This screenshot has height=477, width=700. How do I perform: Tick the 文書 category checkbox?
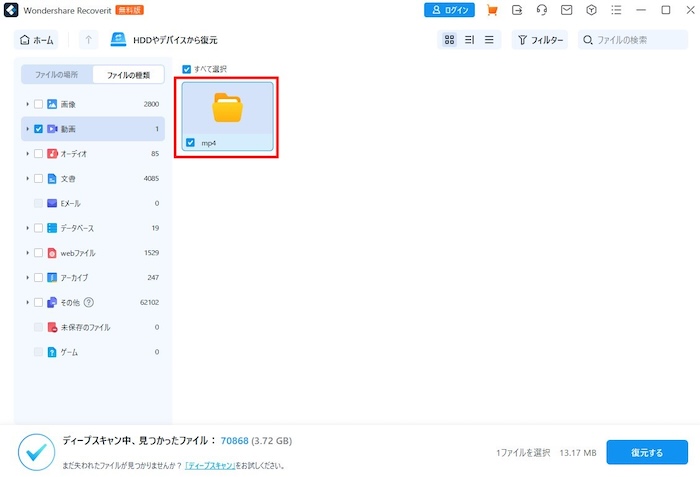[x=38, y=178]
